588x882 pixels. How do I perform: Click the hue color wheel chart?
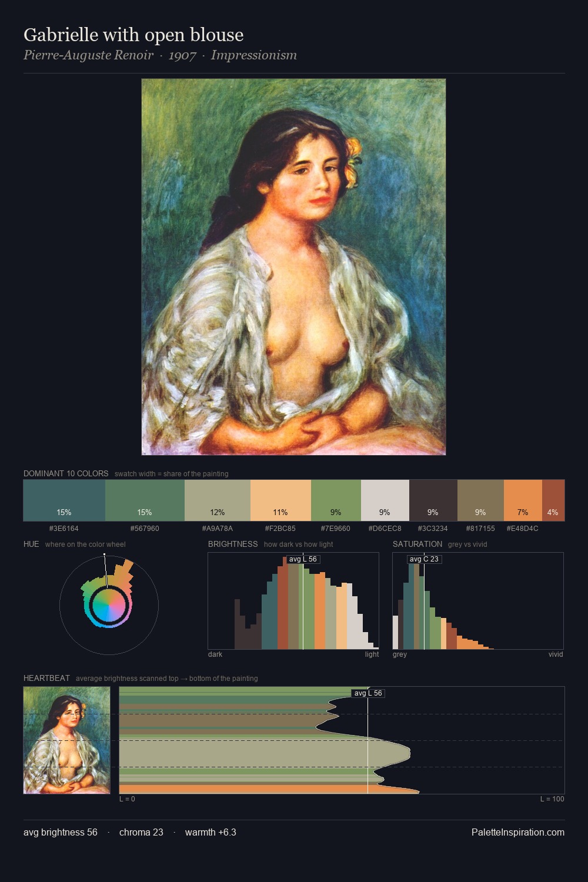[x=109, y=604]
